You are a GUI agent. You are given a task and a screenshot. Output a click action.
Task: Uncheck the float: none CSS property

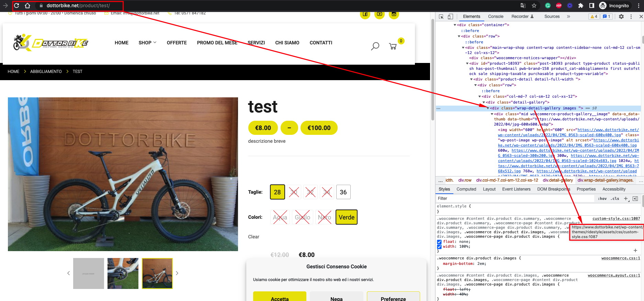coord(439,242)
